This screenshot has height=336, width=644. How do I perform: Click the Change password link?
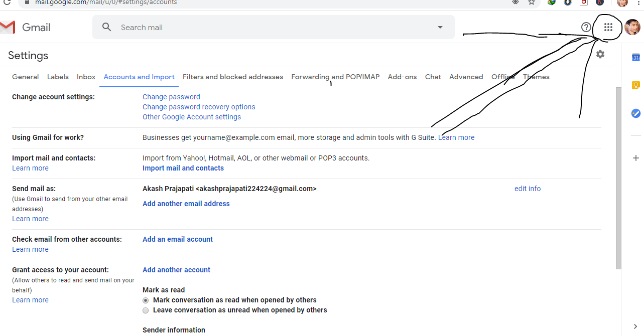(171, 97)
